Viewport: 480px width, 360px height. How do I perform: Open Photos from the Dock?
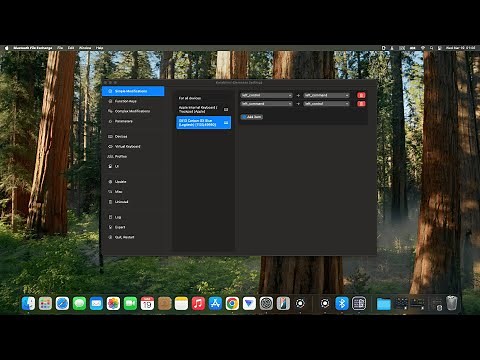(113, 304)
